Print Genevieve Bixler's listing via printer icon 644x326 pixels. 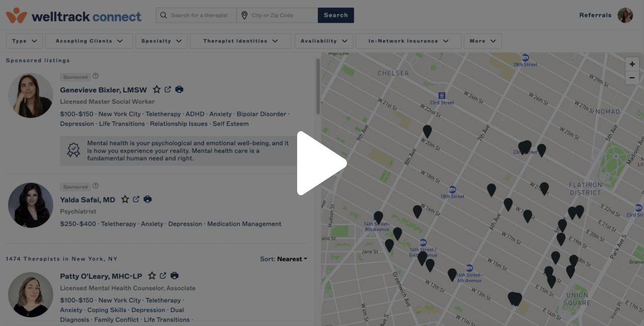179,89
